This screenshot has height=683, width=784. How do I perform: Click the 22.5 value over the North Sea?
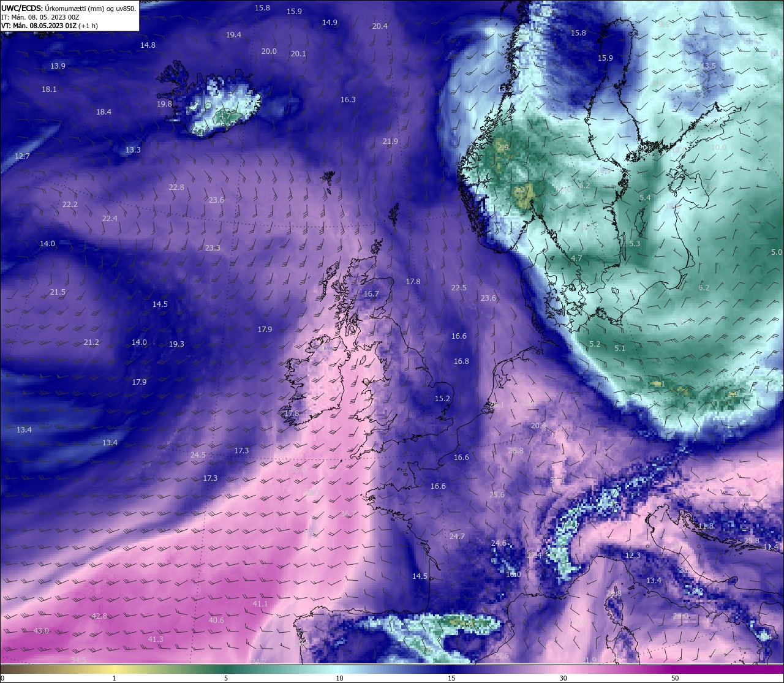pyautogui.click(x=459, y=288)
